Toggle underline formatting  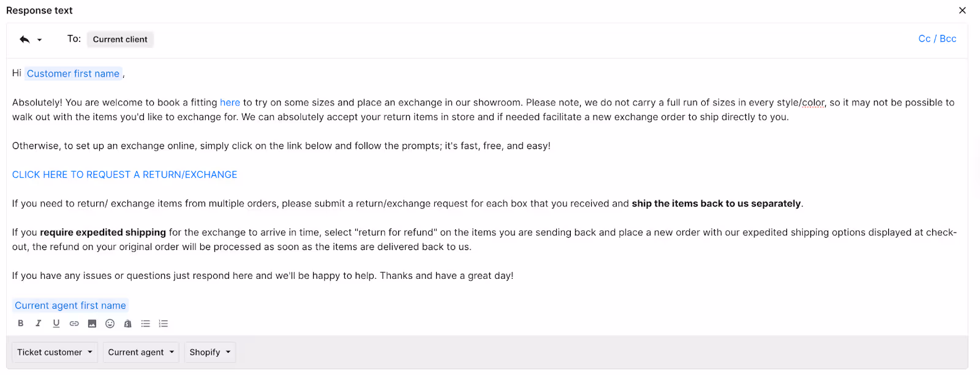point(56,324)
